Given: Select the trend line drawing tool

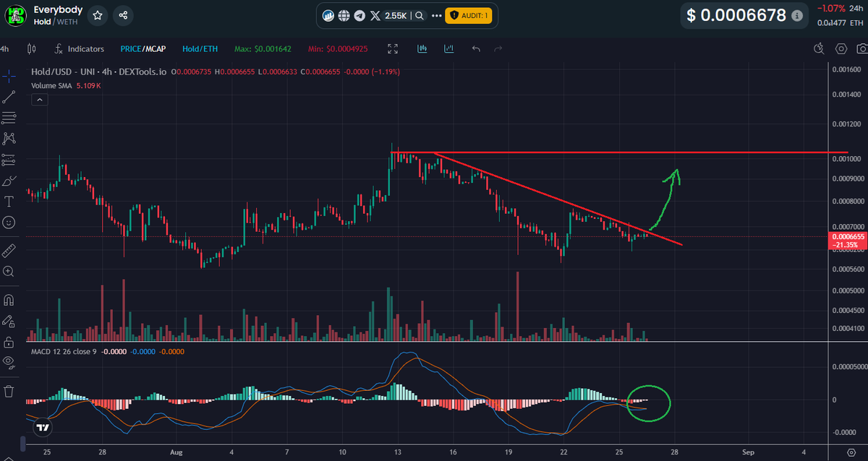Looking at the screenshot, I should pyautogui.click(x=9, y=97).
